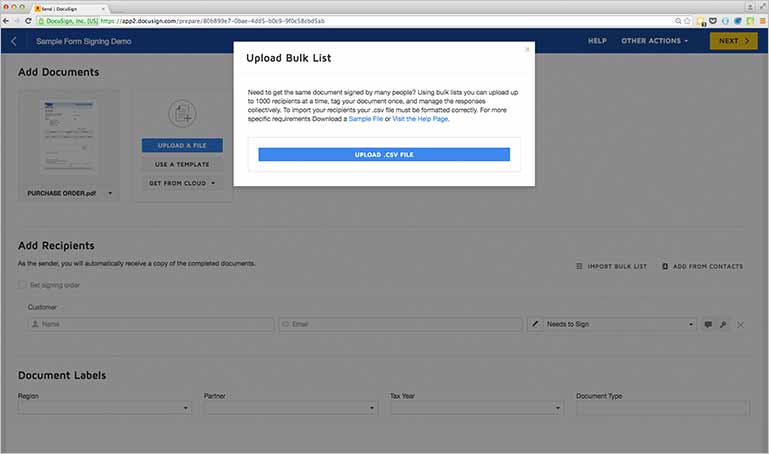This screenshot has width=769, height=454.
Task: Click the PURCHASE ORDER.pdf document thumbnail
Action: pos(68,140)
